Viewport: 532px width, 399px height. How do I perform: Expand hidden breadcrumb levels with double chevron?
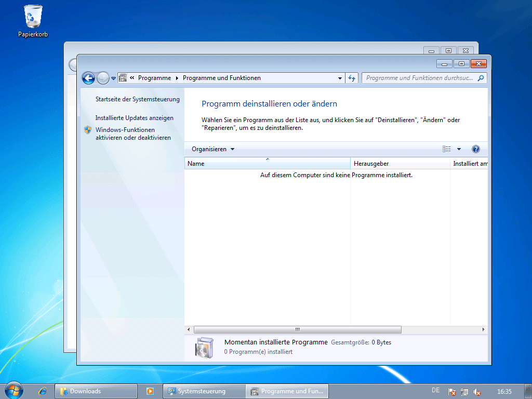coord(132,78)
